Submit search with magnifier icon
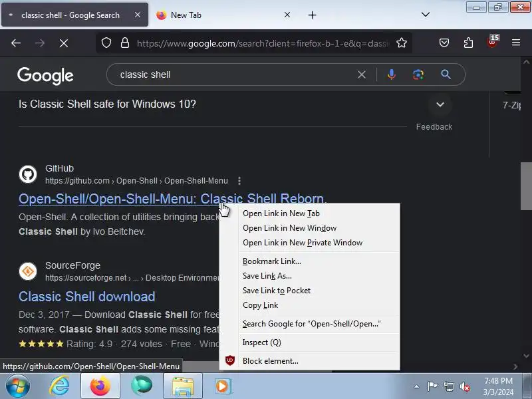The image size is (532, 399). [x=446, y=74]
